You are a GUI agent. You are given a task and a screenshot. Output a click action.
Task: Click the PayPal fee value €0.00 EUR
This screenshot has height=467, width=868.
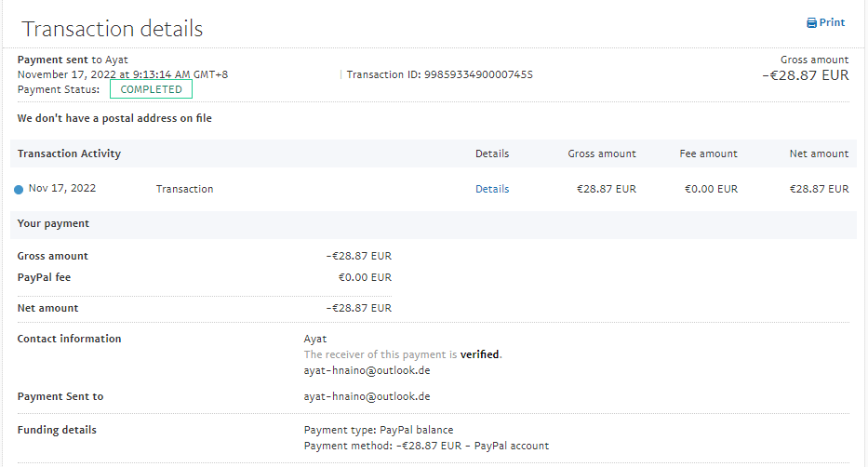coord(365,277)
